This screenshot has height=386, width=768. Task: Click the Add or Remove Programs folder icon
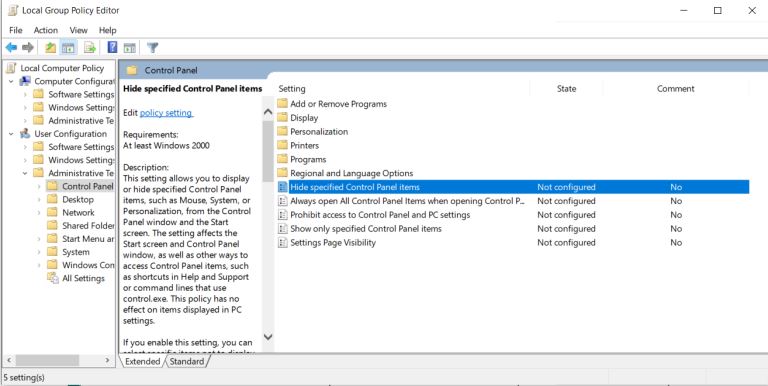coord(282,104)
